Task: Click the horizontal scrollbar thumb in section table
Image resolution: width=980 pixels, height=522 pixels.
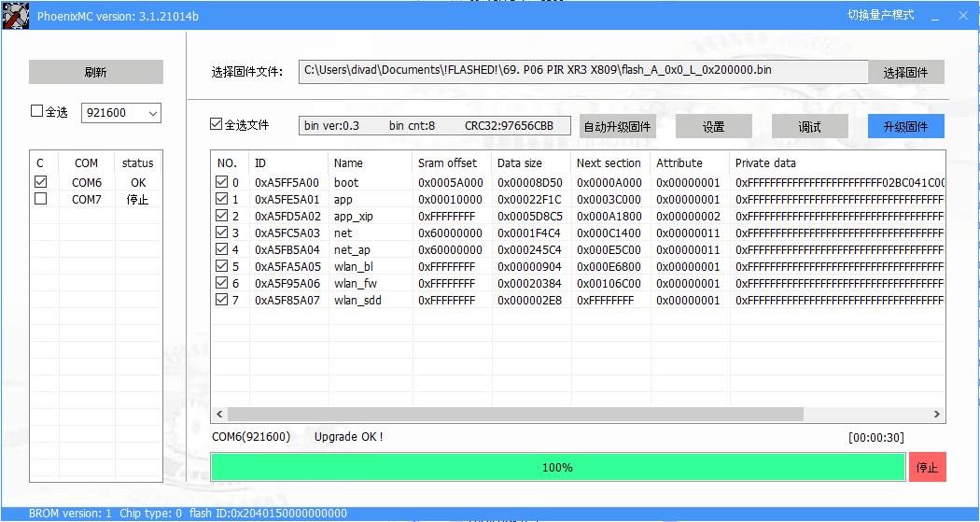Action: pyautogui.click(x=515, y=414)
